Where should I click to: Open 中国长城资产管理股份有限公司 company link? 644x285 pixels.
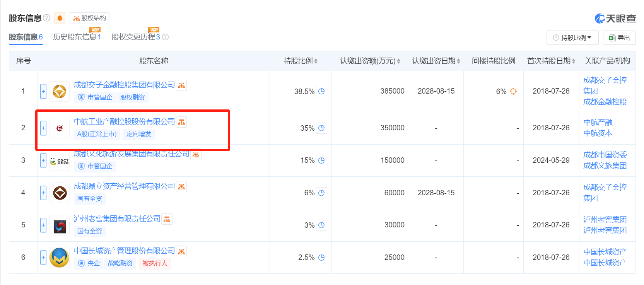pyautogui.click(x=124, y=251)
